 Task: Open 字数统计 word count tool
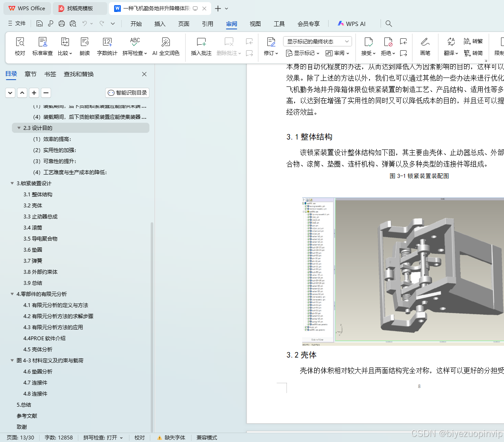point(107,46)
